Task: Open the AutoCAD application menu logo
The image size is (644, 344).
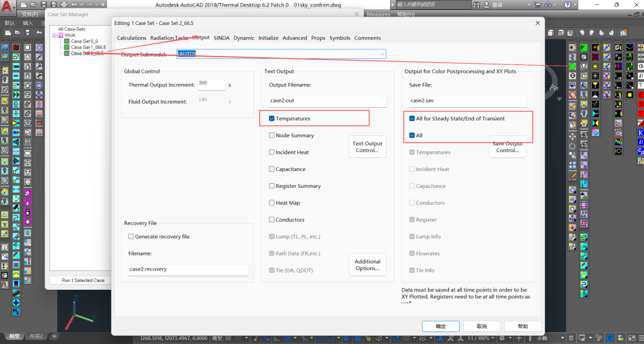Action: point(5,6)
